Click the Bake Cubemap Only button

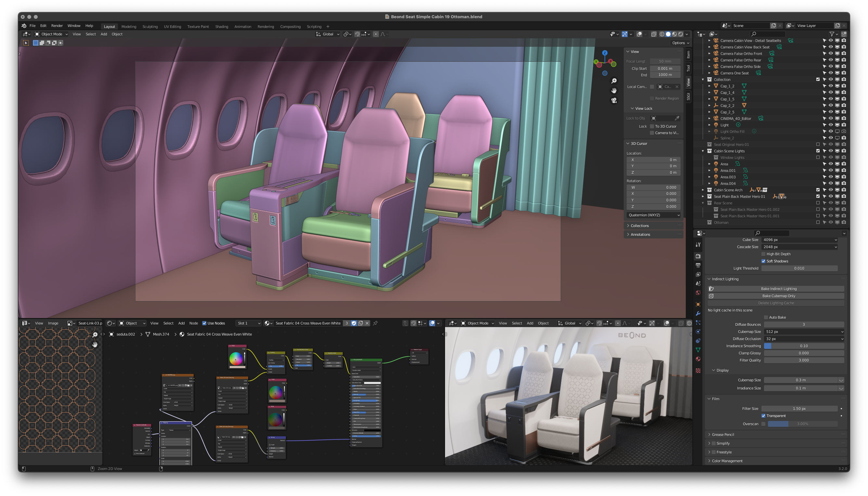click(778, 296)
